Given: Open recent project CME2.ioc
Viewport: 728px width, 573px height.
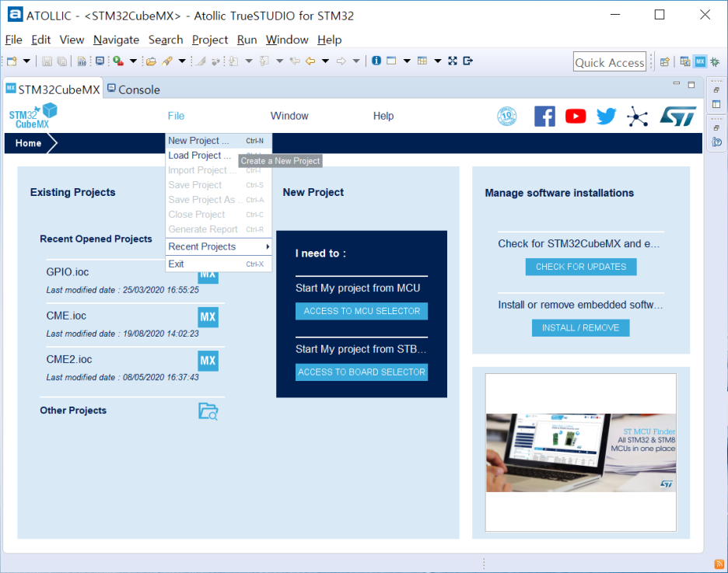Looking at the screenshot, I should tap(69, 359).
